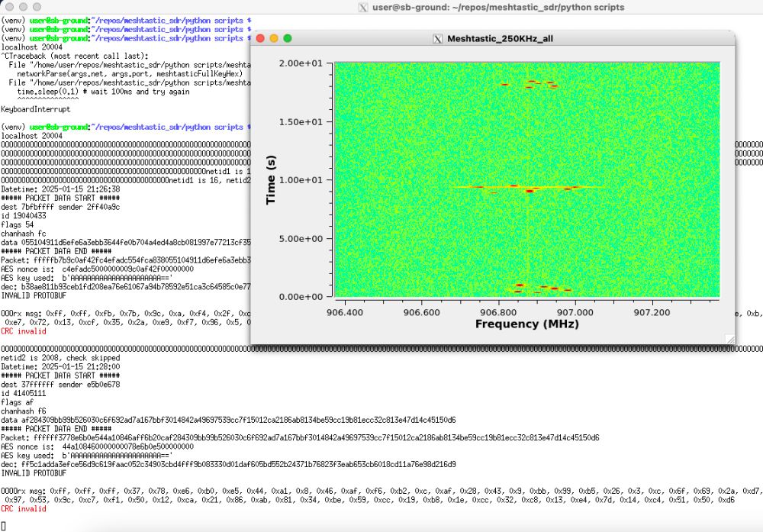Click the '906.400' frequency tick label
The height and width of the screenshot is (532, 763).
(x=345, y=312)
